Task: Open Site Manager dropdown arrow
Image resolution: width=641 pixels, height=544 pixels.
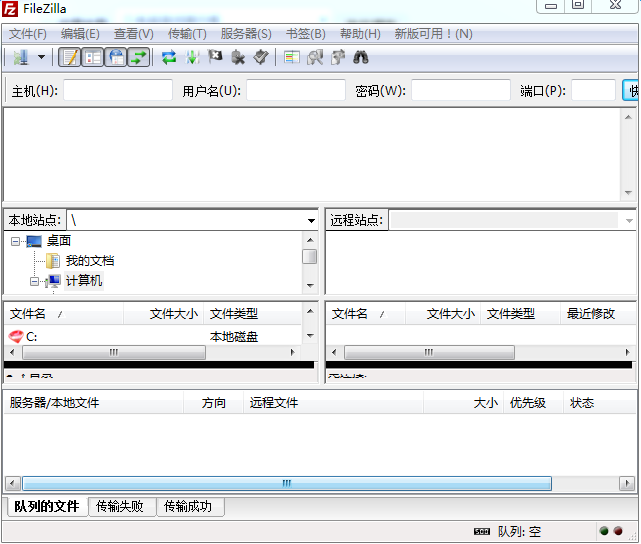Action: [41, 57]
